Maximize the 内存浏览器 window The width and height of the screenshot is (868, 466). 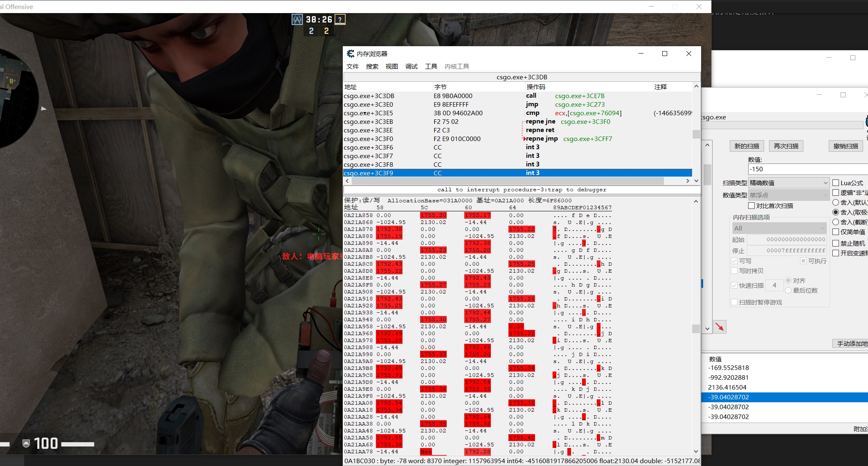coord(665,54)
